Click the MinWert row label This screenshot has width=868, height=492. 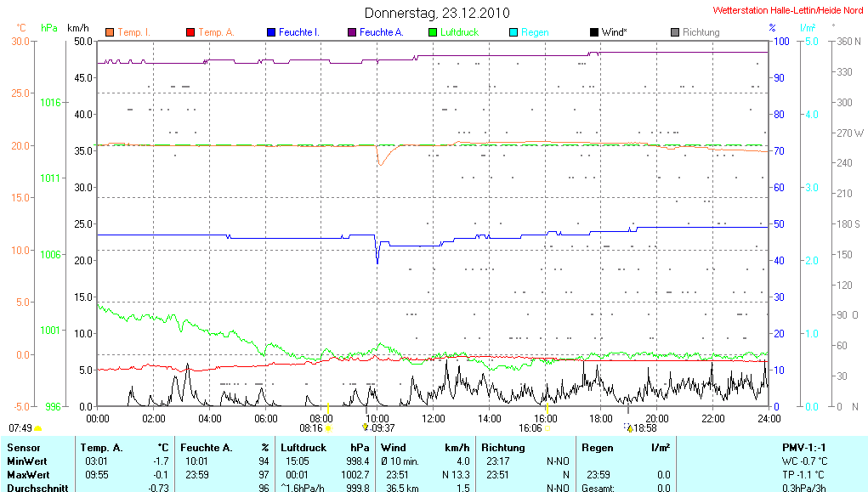pos(28,461)
